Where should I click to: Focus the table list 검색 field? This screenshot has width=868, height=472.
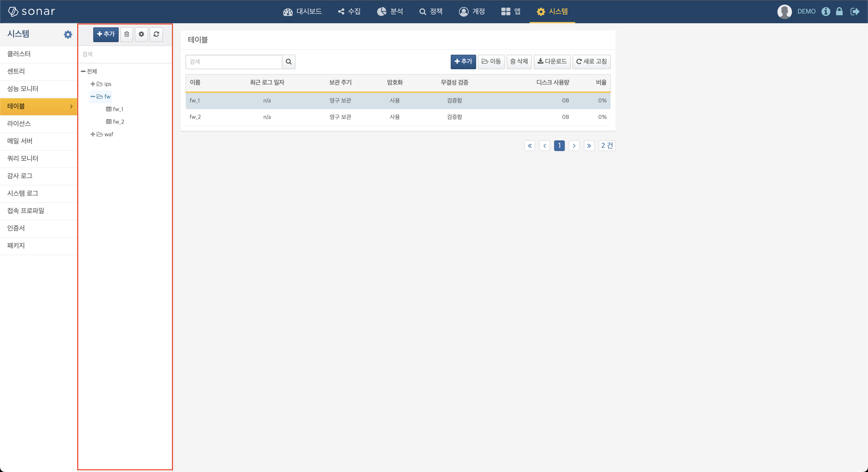234,62
